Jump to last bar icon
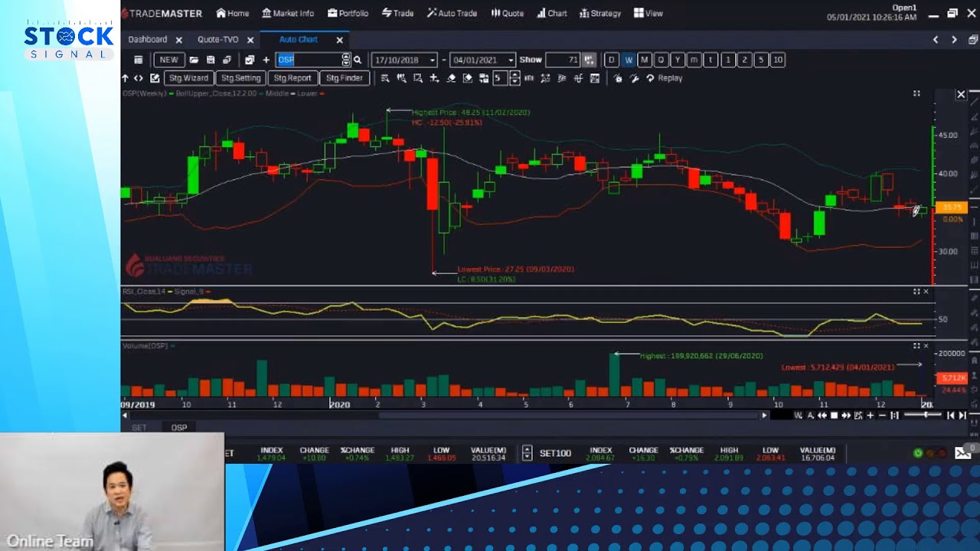Image resolution: width=980 pixels, height=551 pixels. (962, 416)
